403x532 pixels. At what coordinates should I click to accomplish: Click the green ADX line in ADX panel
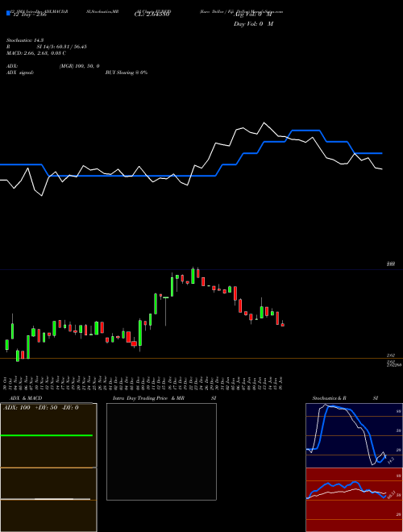tap(47, 435)
